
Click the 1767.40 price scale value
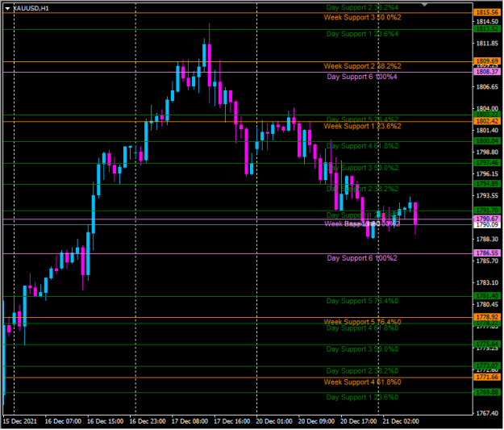pos(487,413)
